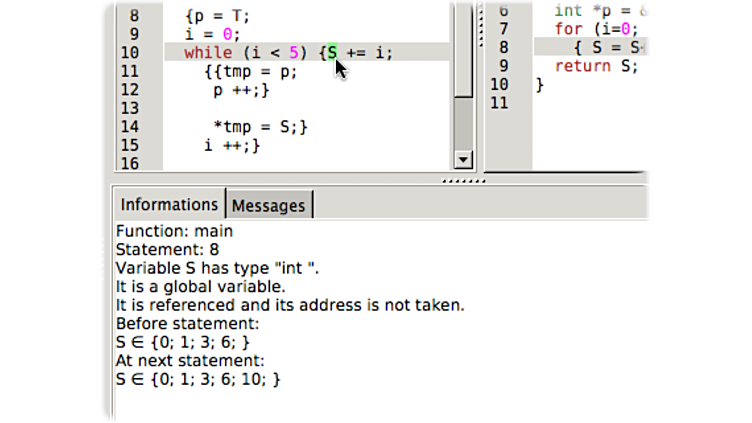Click the highlighted S variable on line 10
The height and width of the screenshot is (423, 752).
point(332,52)
